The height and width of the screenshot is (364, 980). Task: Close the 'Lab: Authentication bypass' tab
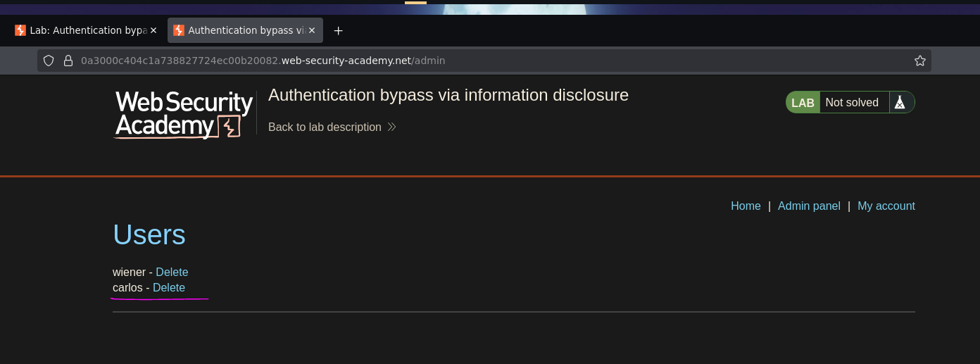pos(153,30)
